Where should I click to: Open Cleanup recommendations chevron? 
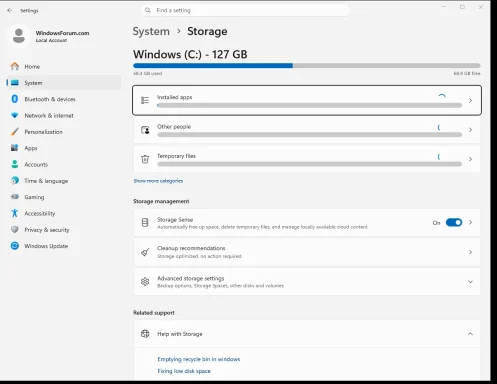click(470, 252)
